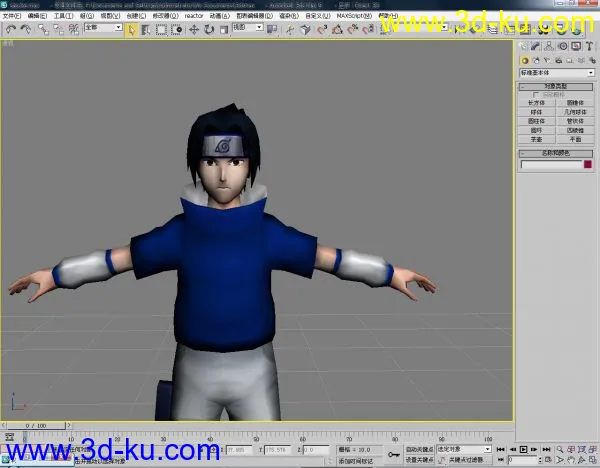
Task: Switch to the Hierarchy command panel tab
Action: (x=549, y=46)
